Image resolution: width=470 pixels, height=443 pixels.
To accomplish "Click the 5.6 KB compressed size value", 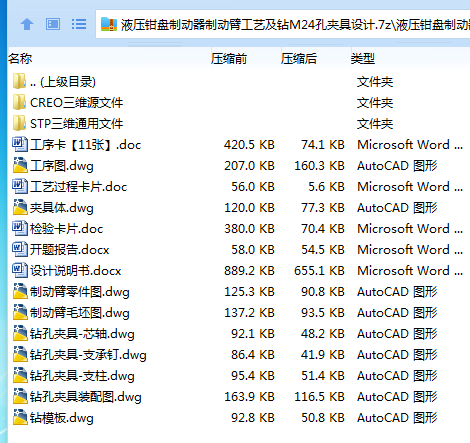I will click(x=326, y=187).
